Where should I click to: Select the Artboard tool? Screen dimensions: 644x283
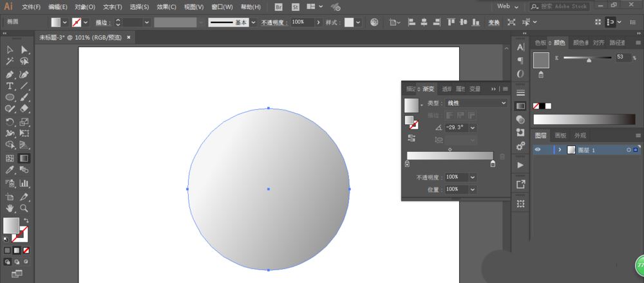[x=10, y=196]
